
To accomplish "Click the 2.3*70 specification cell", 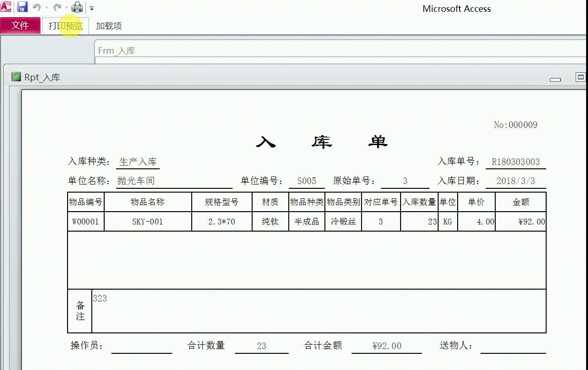I will click(222, 222).
